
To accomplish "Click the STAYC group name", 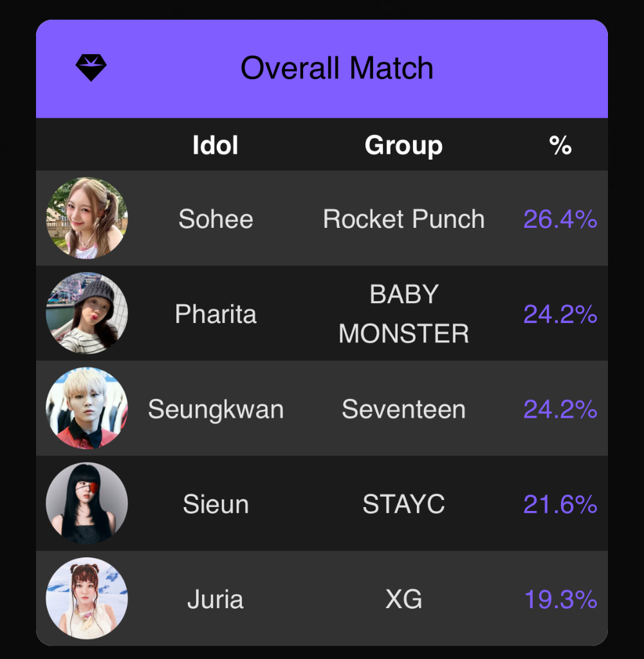I will pos(404,504).
